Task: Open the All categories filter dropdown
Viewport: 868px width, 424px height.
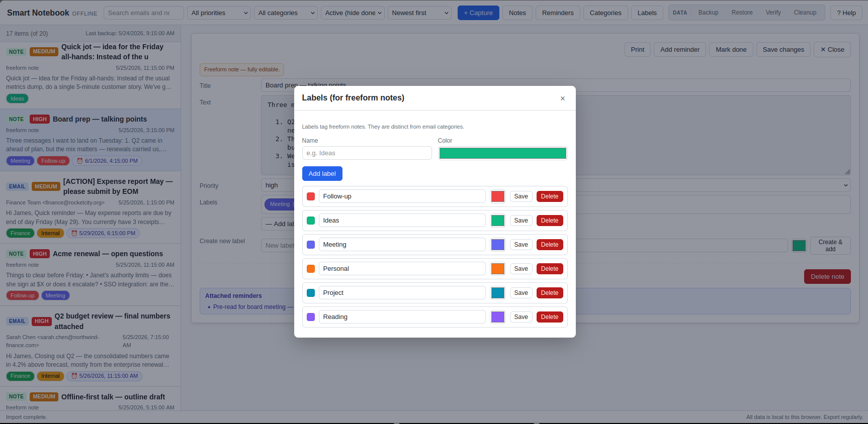Action: (x=286, y=13)
